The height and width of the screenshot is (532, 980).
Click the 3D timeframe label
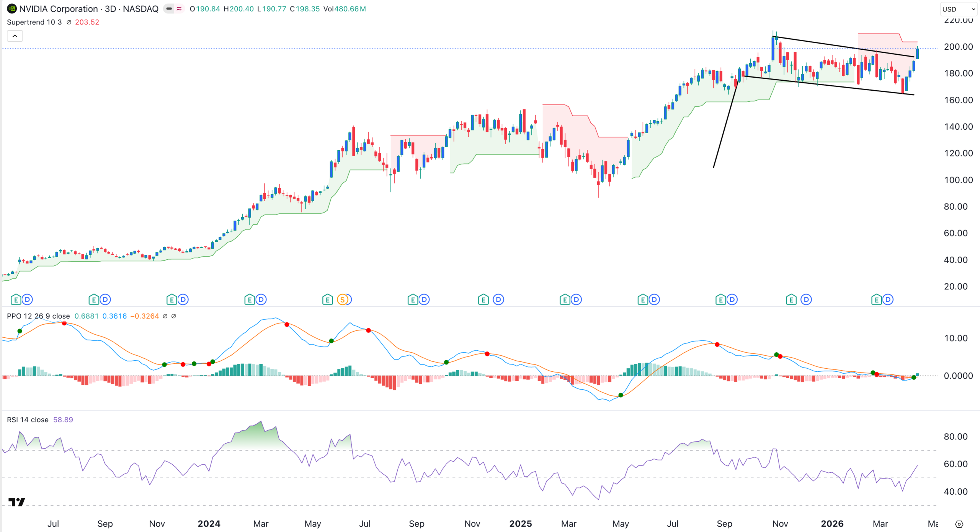pyautogui.click(x=109, y=9)
